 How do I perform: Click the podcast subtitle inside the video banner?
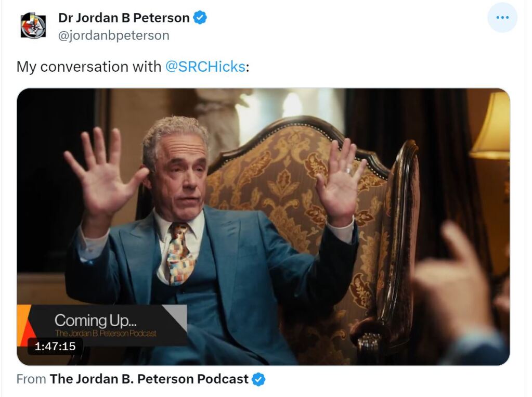point(106,333)
